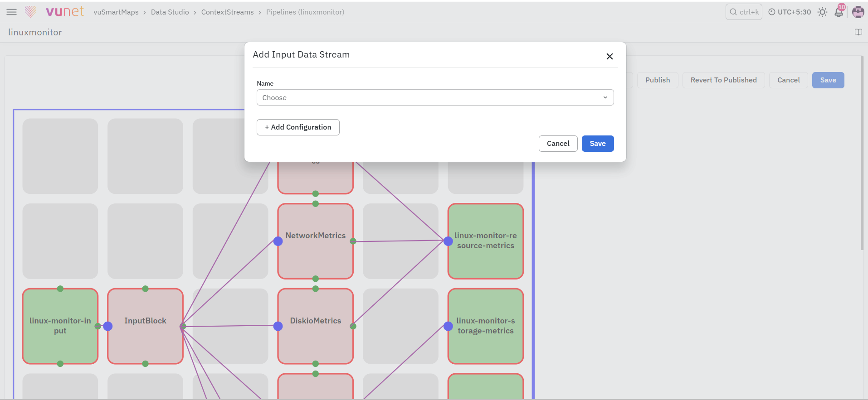Go to Data Studio breadcrumb
This screenshot has width=868, height=400.
(170, 12)
